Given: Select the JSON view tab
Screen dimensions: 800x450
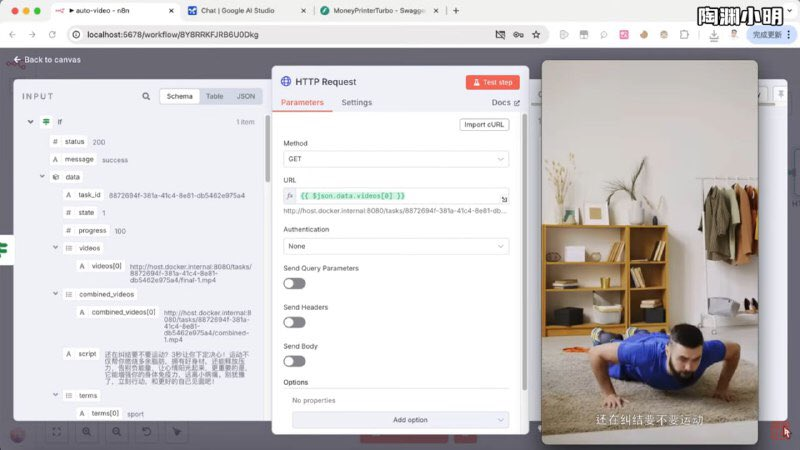Looking at the screenshot, I should click(x=245, y=97).
